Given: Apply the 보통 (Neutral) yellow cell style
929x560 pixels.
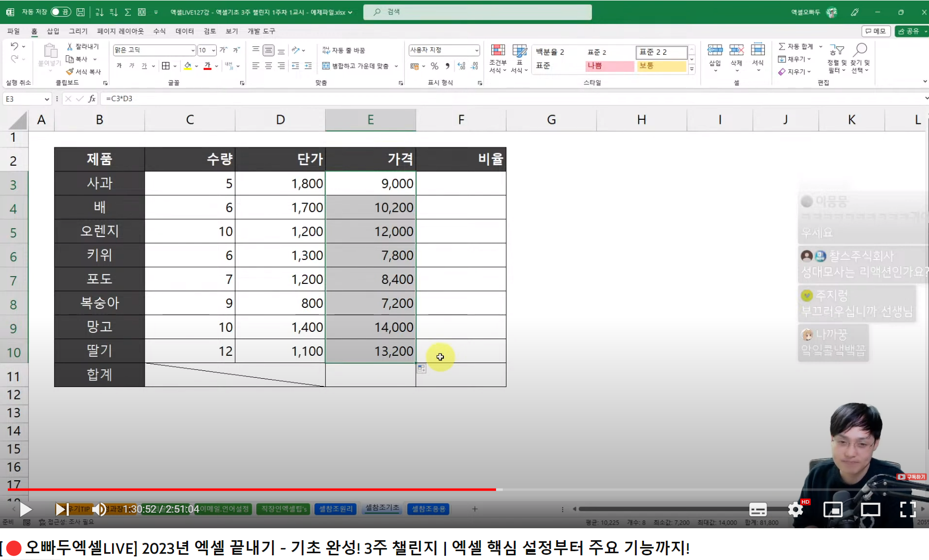Looking at the screenshot, I should 662,66.
